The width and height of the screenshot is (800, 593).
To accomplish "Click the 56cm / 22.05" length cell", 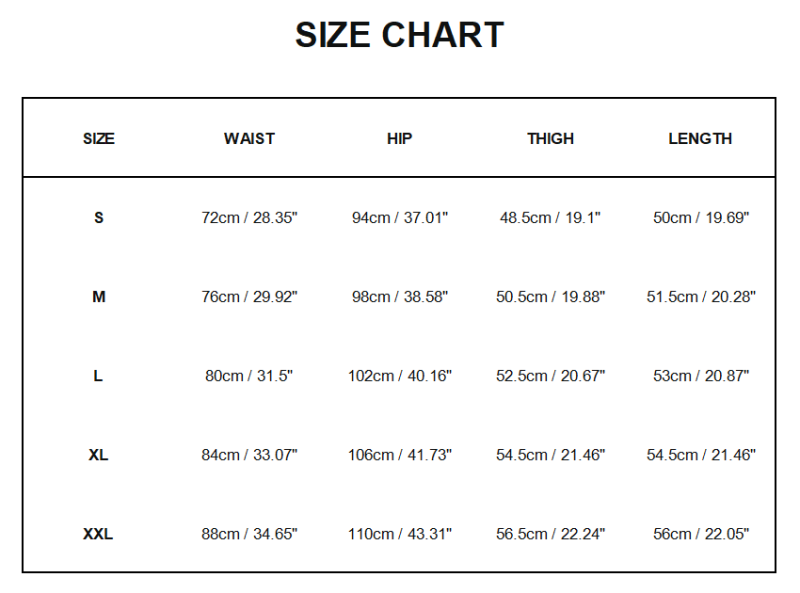I will click(700, 534).
